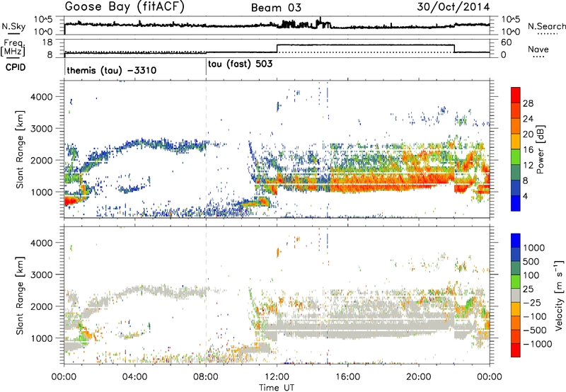Screen dimensions: 566x392
Task: Click the 'Nave' label
Action: [x=538, y=50]
